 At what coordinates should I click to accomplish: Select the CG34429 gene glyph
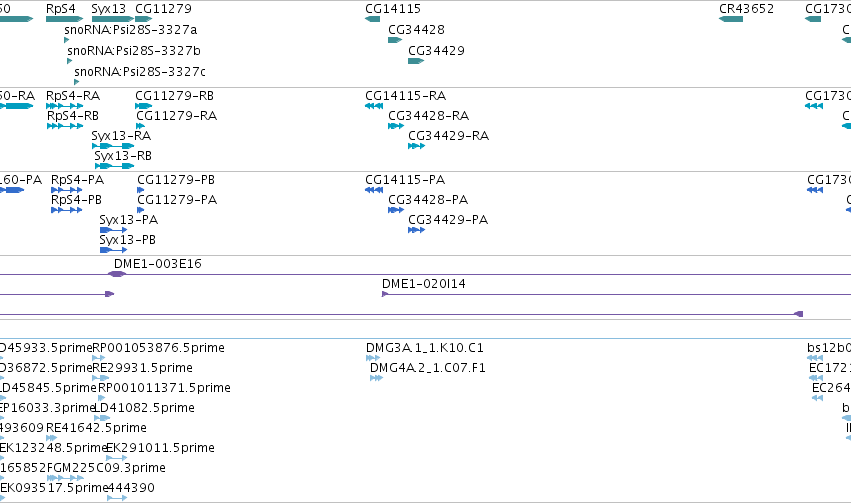click(416, 61)
